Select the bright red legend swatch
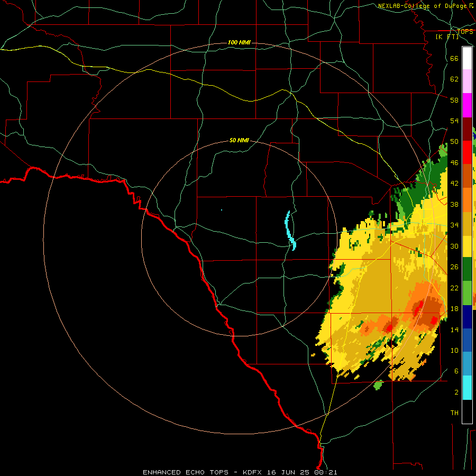Screen dimensions: 476x476 467,152
